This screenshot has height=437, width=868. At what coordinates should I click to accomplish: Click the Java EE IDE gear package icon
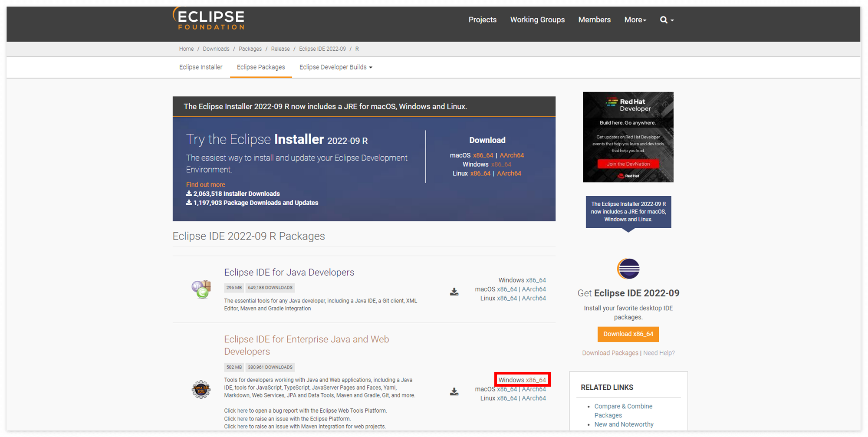pyautogui.click(x=201, y=389)
